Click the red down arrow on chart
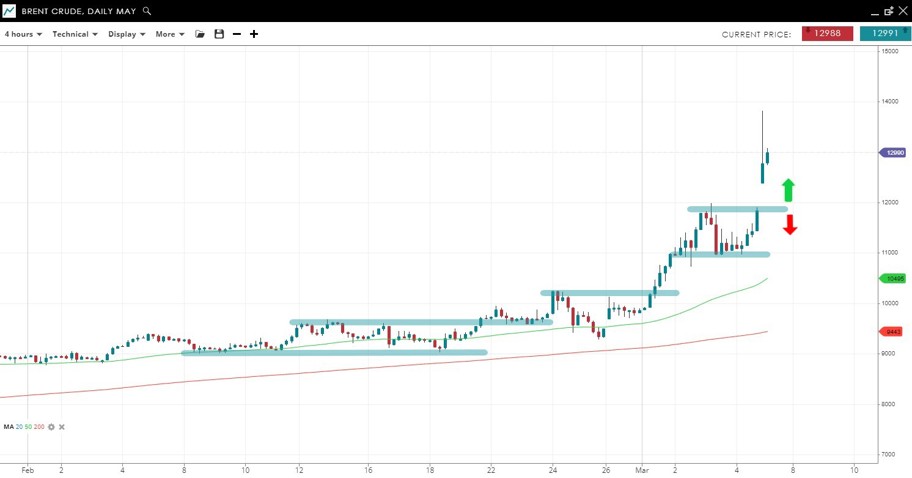Screen dimensions: 912x478 (789, 224)
